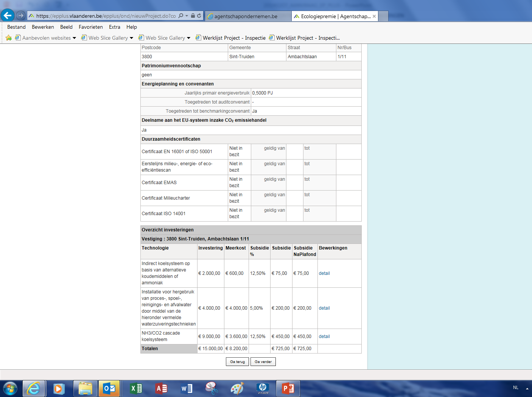Viewport: 532px width, 397px height.
Task: Open the truncated Werklijst Project - Inspecti... bookmark
Action: click(x=304, y=38)
